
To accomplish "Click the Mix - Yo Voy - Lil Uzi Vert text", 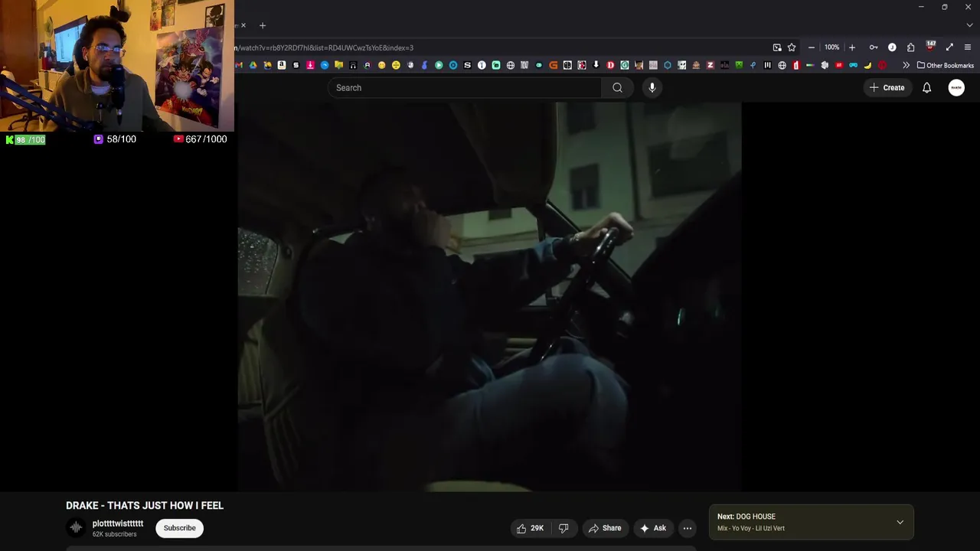I will pos(751,528).
